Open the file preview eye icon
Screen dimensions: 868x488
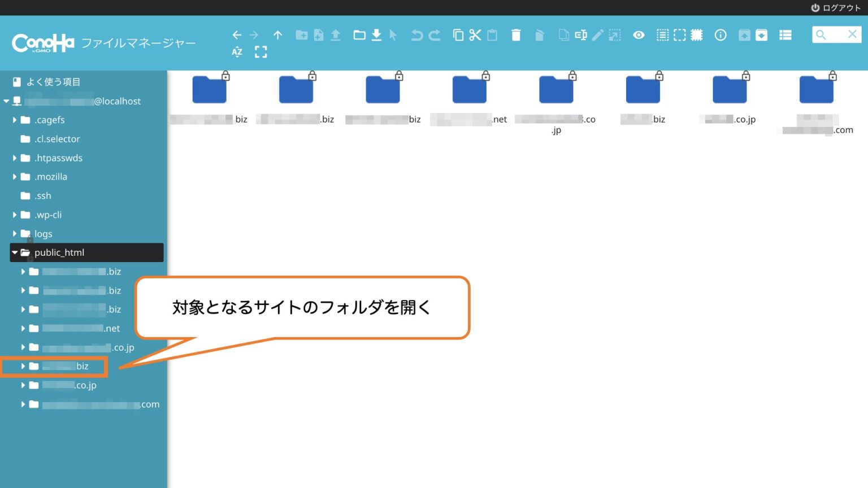tap(639, 35)
